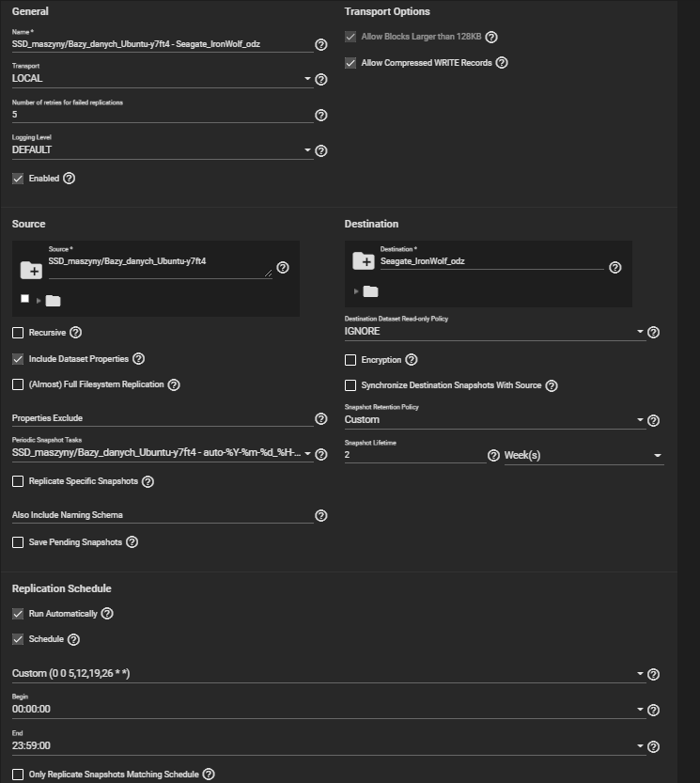Show help for Encryption option
This screenshot has width=700, height=783.
[411, 359]
